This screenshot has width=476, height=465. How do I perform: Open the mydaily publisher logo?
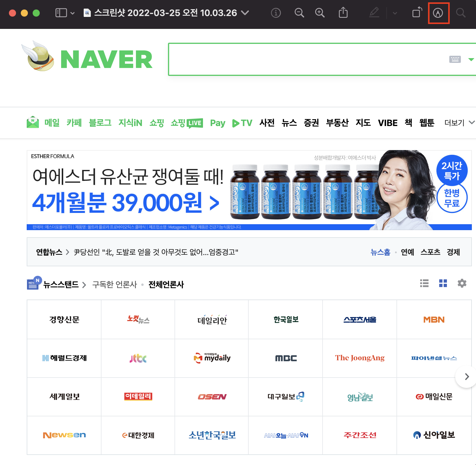(212, 358)
